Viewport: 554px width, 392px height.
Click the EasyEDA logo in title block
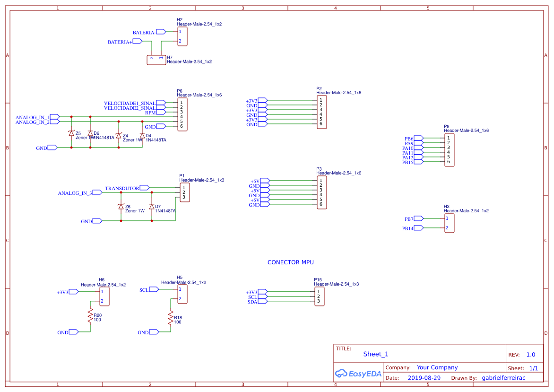pyautogui.click(x=358, y=373)
